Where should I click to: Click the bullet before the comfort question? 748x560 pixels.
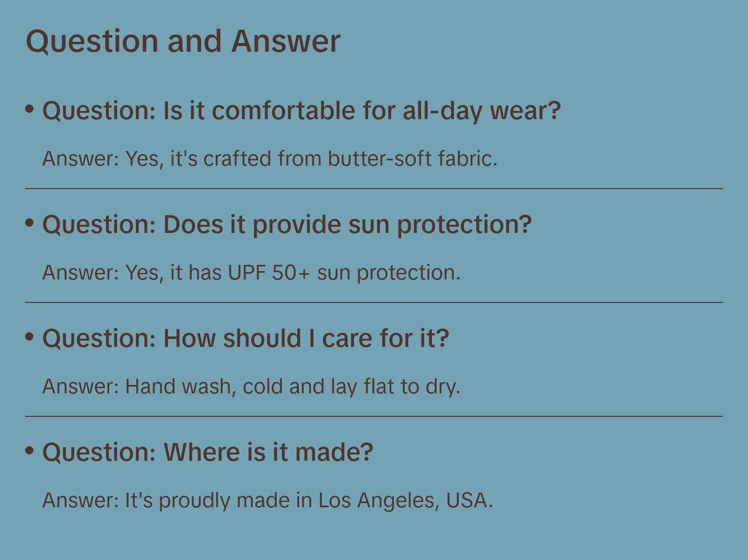click(x=30, y=109)
